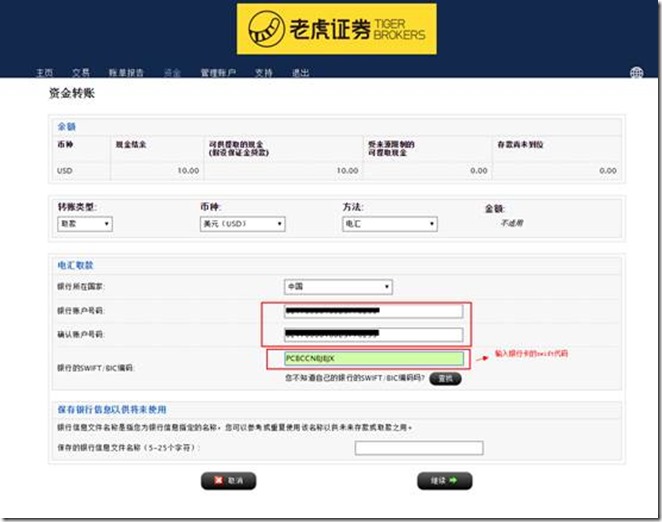The width and height of the screenshot is (662, 522).
Task: Click the Tiger Brokers logo
Action: point(336,29)
